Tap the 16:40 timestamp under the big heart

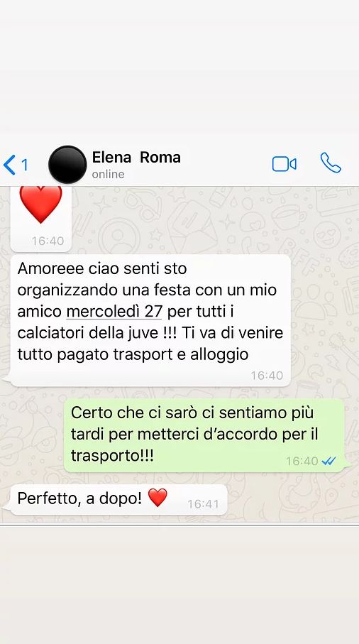pyautogui.click(x=48, y=241)
